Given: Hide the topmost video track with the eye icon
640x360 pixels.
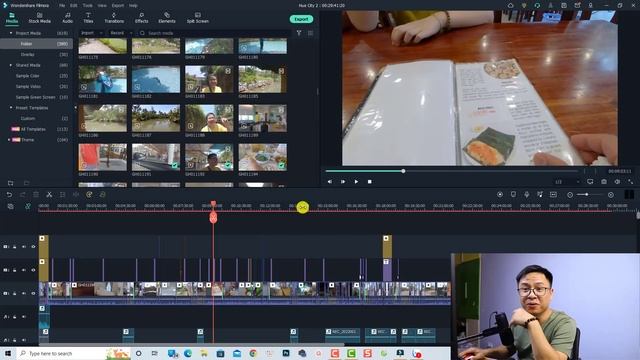Looking at the screenshot, I should (x=33, y=247).
